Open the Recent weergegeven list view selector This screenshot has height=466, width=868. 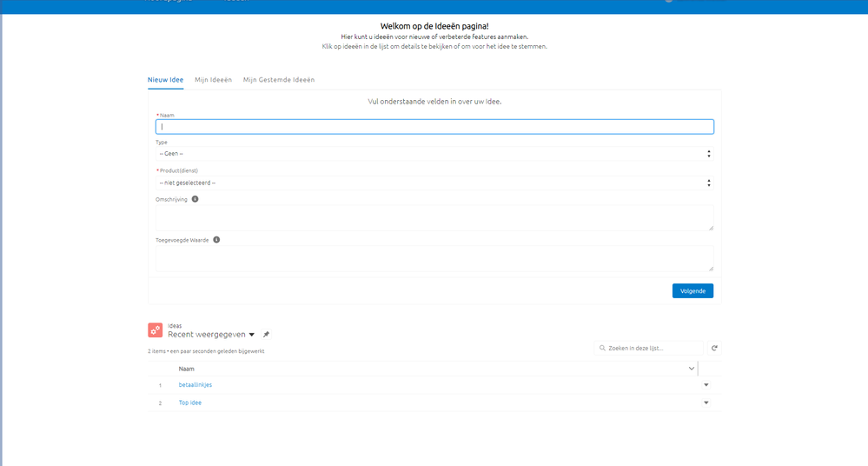(x=252, y=335)
